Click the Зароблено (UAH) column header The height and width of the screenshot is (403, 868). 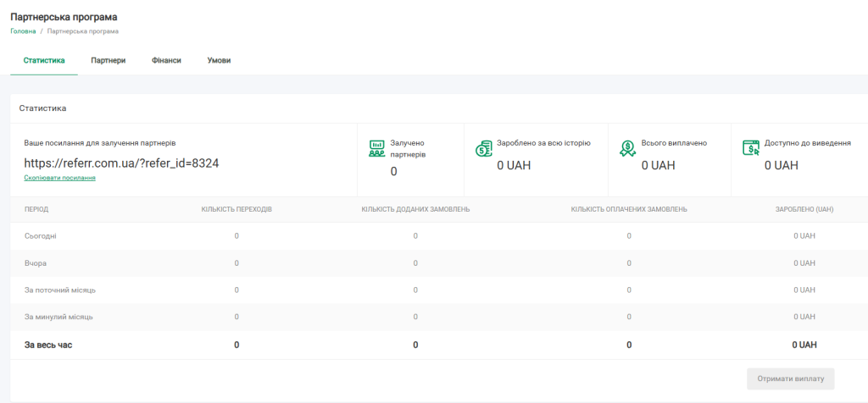(x=804, y=209)
